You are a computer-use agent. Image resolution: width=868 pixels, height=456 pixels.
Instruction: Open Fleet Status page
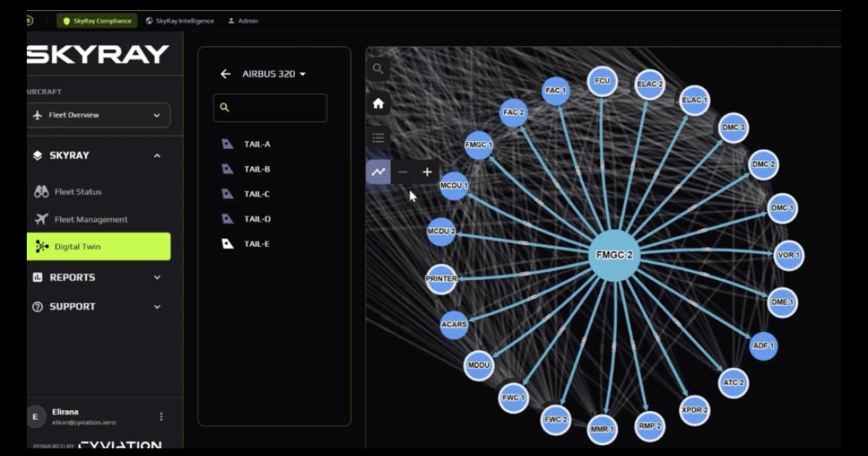(x=78, y=192)
